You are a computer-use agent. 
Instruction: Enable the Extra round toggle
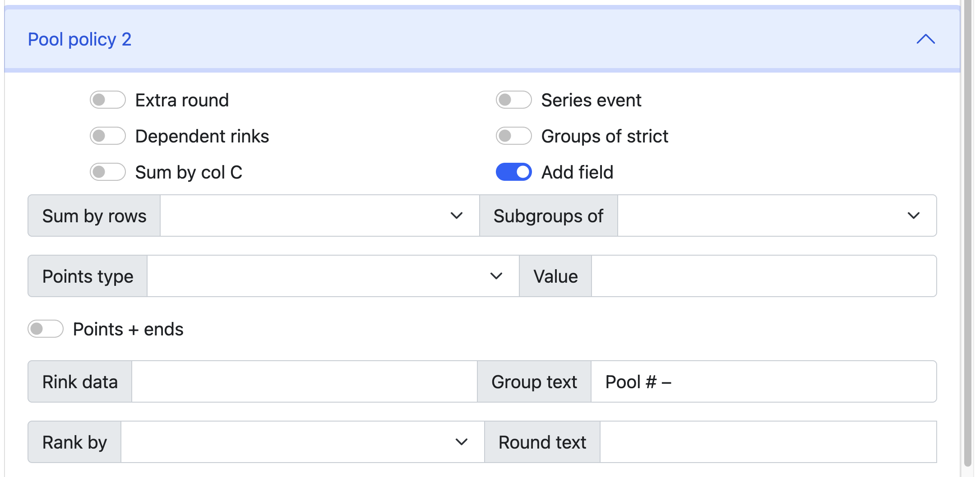click(107, 100)
